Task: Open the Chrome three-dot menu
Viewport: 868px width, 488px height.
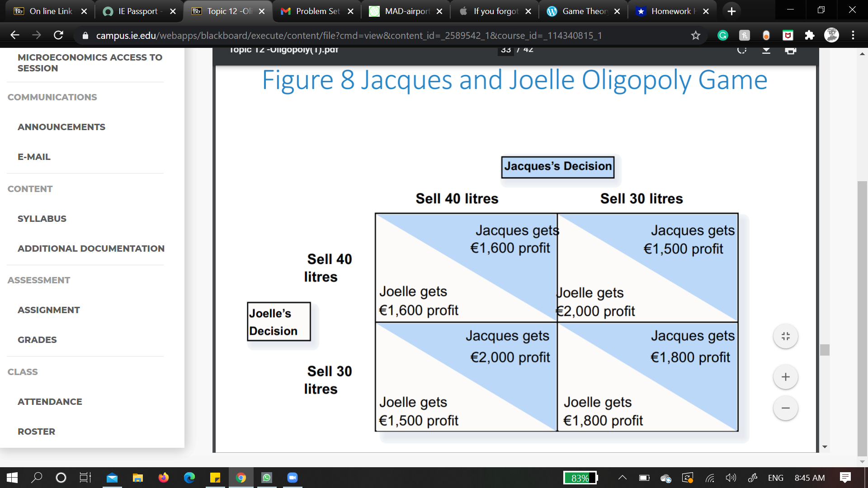Action: pos(853,35)
